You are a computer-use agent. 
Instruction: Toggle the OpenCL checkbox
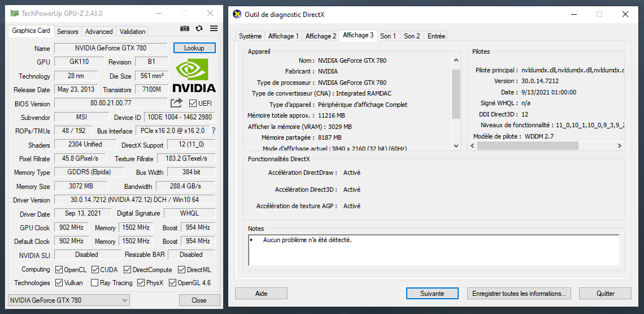[59, 269]
